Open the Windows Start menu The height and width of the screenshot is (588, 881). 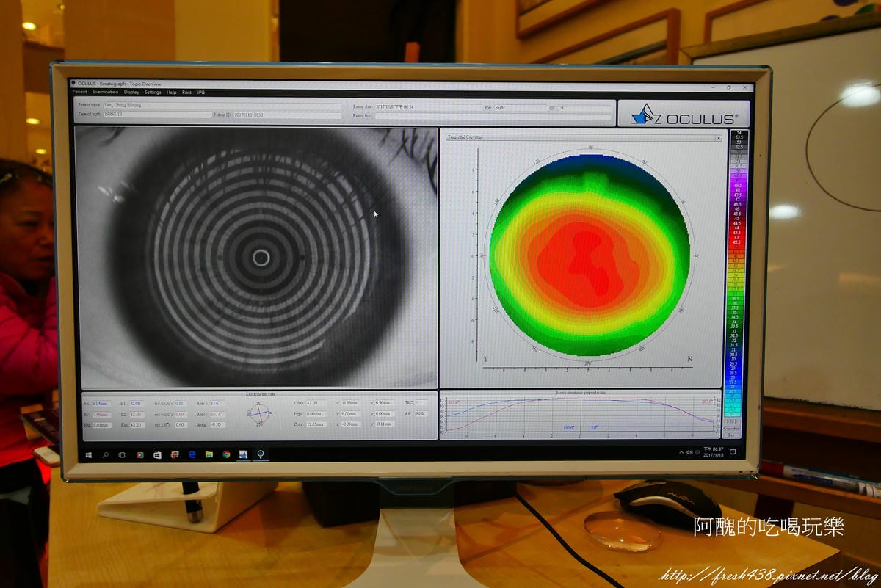(88, 454)
